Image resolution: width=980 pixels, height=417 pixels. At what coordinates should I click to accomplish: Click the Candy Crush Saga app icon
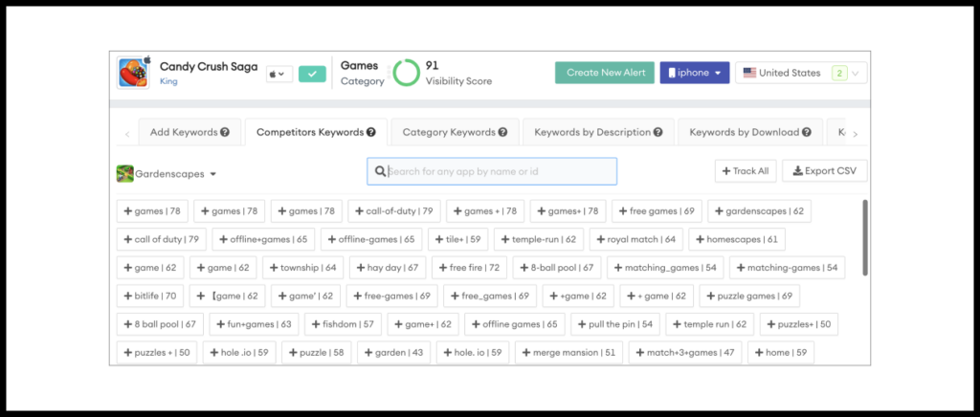point(133,73)
